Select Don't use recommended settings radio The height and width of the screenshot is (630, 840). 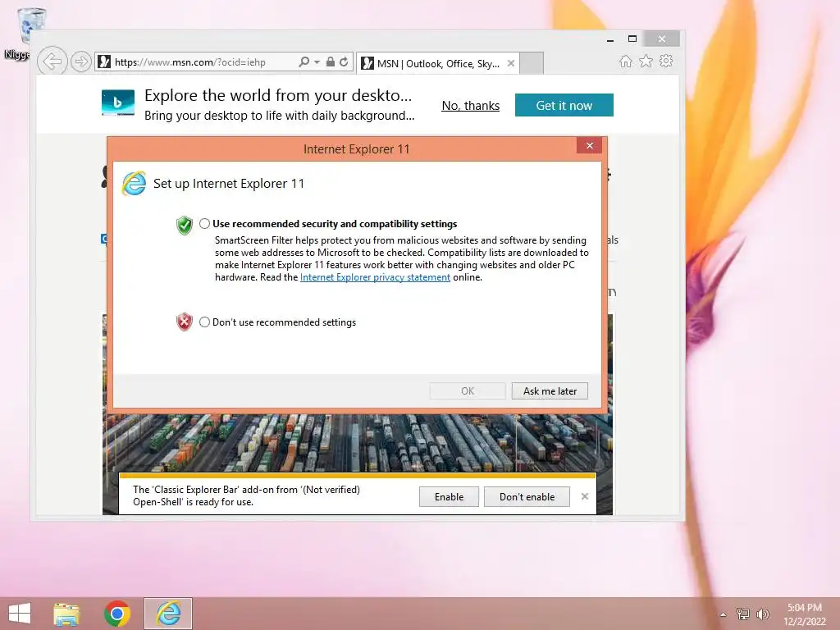click(x=204, y=322)
